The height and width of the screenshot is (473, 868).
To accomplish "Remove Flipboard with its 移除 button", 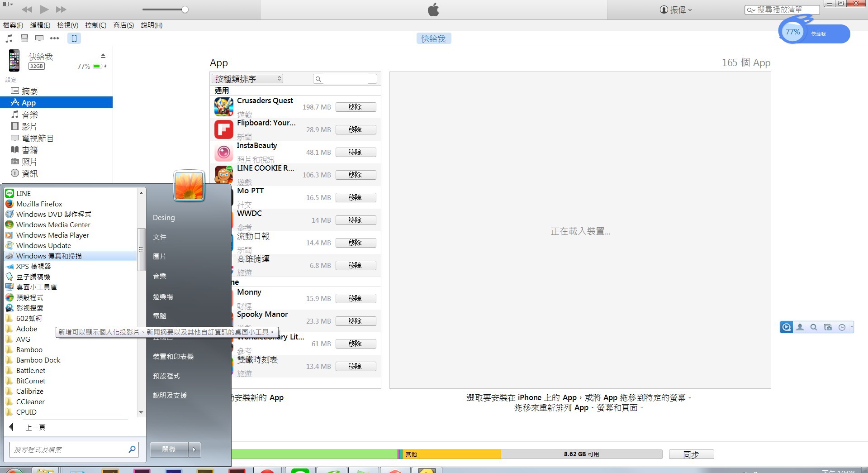I will (x=356, y=129).
